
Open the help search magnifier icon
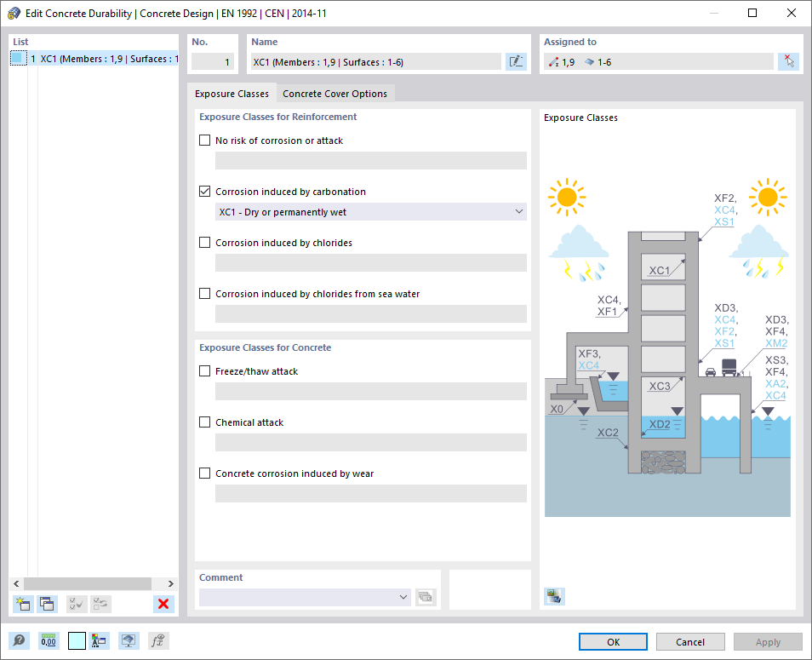(x=19, y=640)
